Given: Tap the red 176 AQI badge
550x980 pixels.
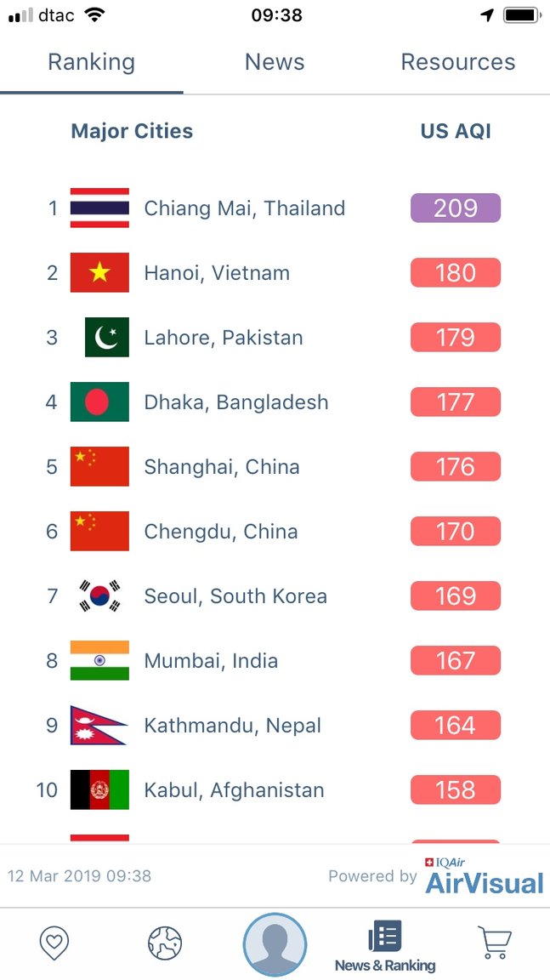Looking at the screenshot, I should click(x=456, y=467).
